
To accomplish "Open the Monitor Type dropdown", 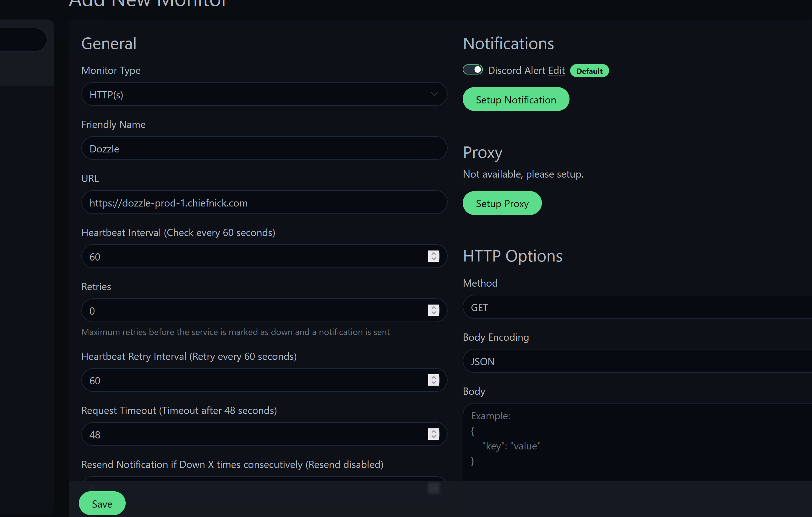I will (264, 95).
